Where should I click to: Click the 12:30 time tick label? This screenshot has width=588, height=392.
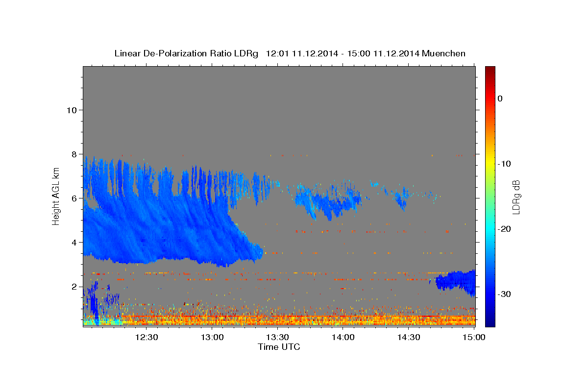pos(147,337)
